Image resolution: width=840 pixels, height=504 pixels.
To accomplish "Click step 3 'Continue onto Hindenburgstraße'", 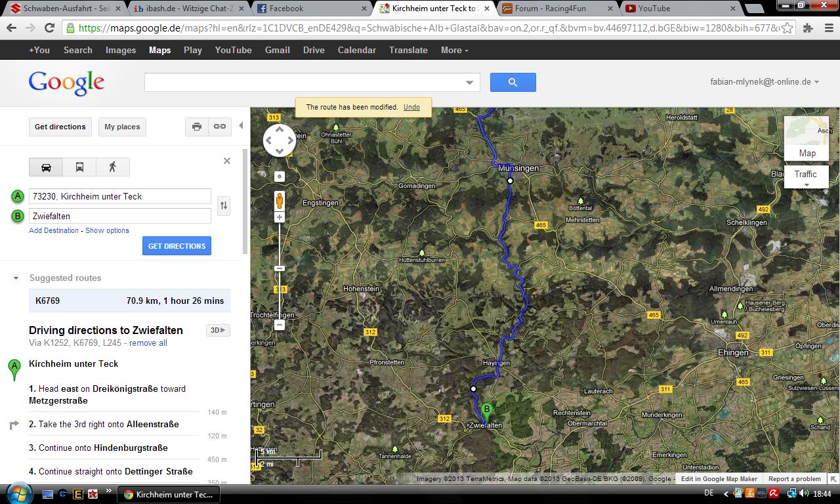I will point(98,448).
